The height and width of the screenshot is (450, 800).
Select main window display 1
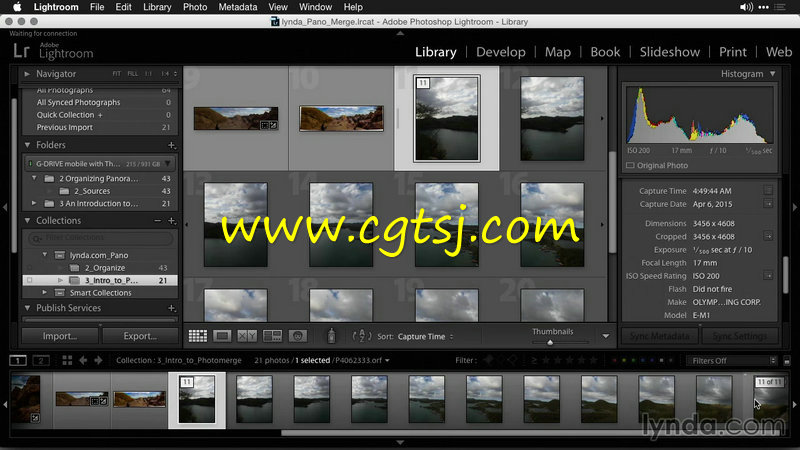pyautogui.click(x=18, y=360)
